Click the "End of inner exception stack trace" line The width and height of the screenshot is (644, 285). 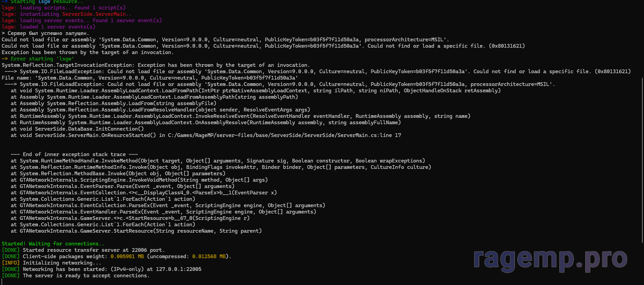[x=74, y=154]
